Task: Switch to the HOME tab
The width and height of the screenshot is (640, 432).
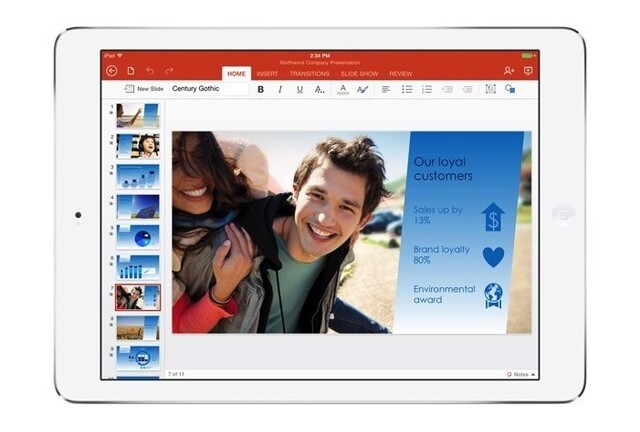Action: 236,74
